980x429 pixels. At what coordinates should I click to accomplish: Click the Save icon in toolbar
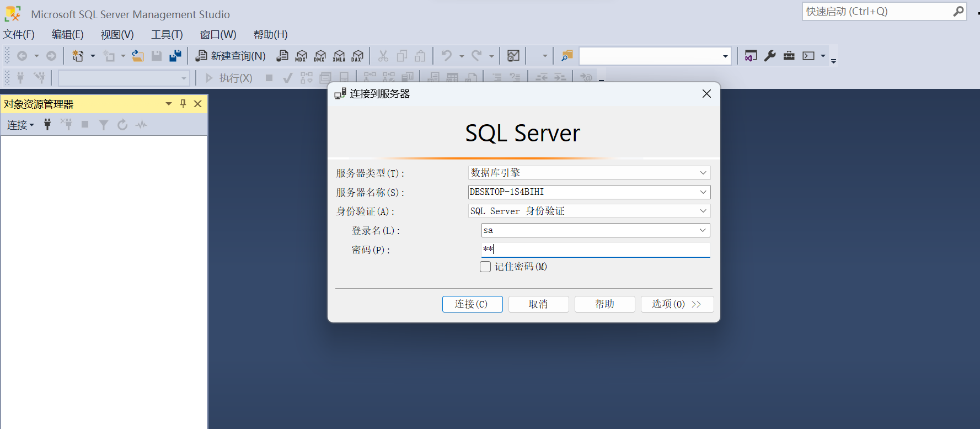click(157, 56)
